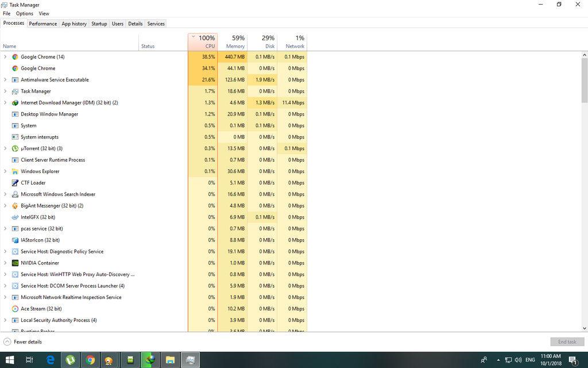Click the Service Host Diagnostic Policy icon
The height and width of the screenshot is (368, 588).
(x=15, y=252)
